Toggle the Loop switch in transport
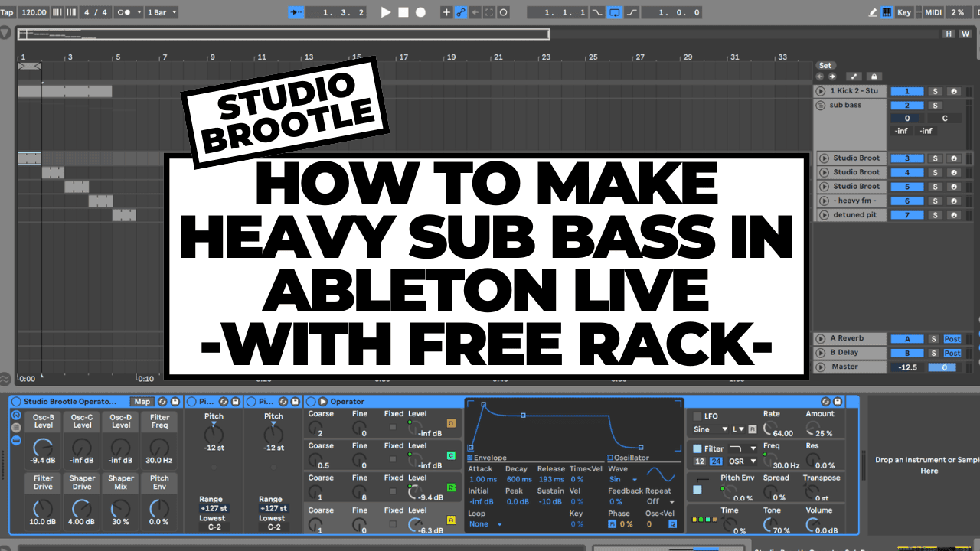The image size is (980, 551). [614, 12]
